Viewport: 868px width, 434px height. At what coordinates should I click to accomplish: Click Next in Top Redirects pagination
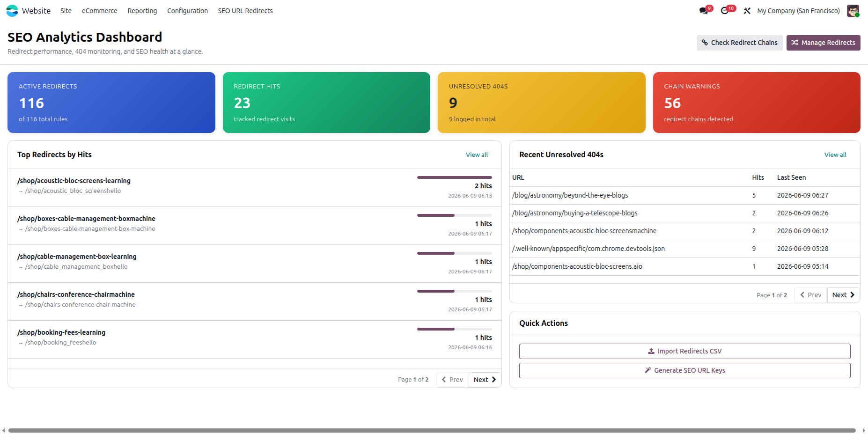click(x=485, y=380)
